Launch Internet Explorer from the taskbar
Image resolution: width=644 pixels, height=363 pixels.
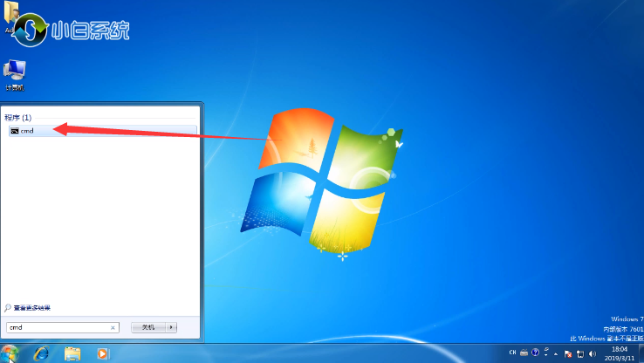(41, 353)
